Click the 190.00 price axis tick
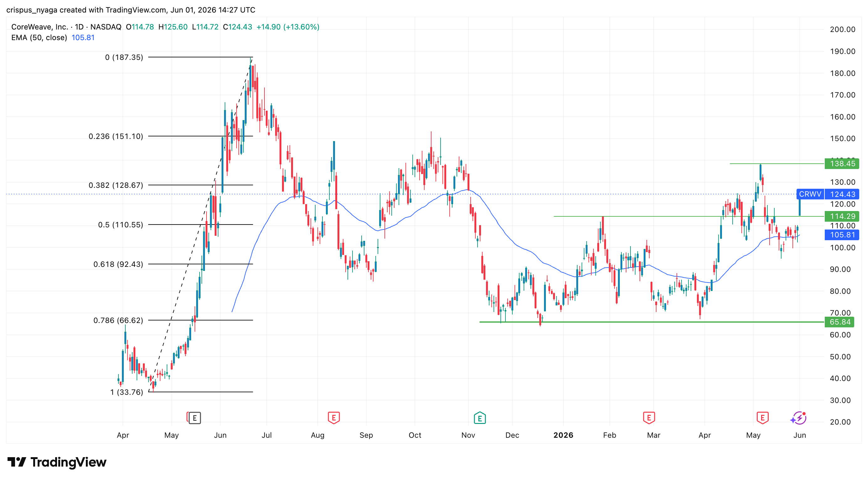The width and height of the screenshot is (868, 481). coord(842,51)
